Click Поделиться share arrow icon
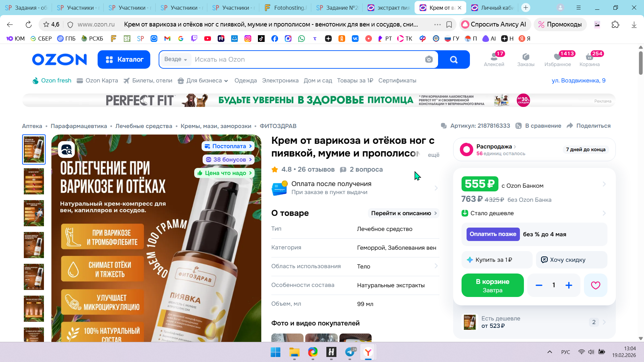The height and width of the screenshot is (362, 644). pos(570,126)
